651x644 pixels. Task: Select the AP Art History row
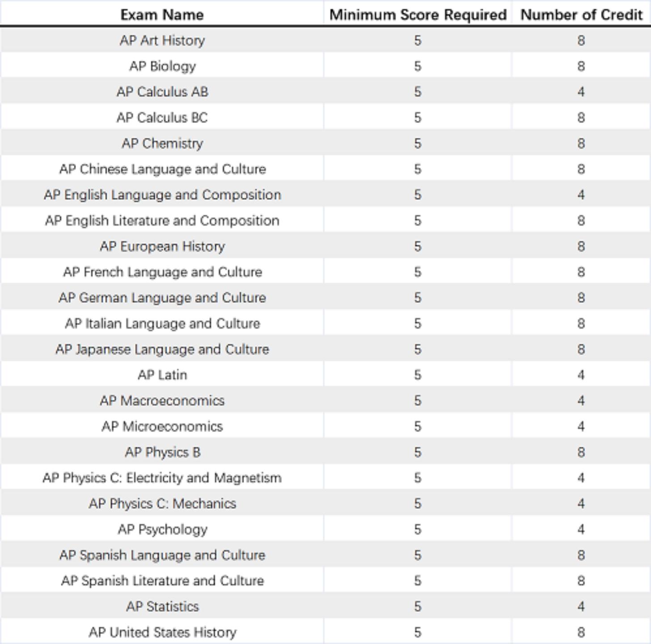pos(162,40)
